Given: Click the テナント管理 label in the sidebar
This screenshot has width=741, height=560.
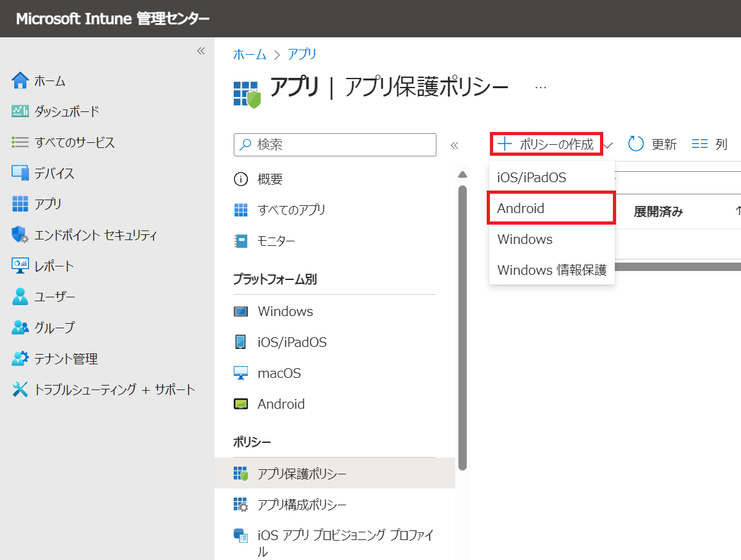Looking at the screenshot, I should (66, 359).
